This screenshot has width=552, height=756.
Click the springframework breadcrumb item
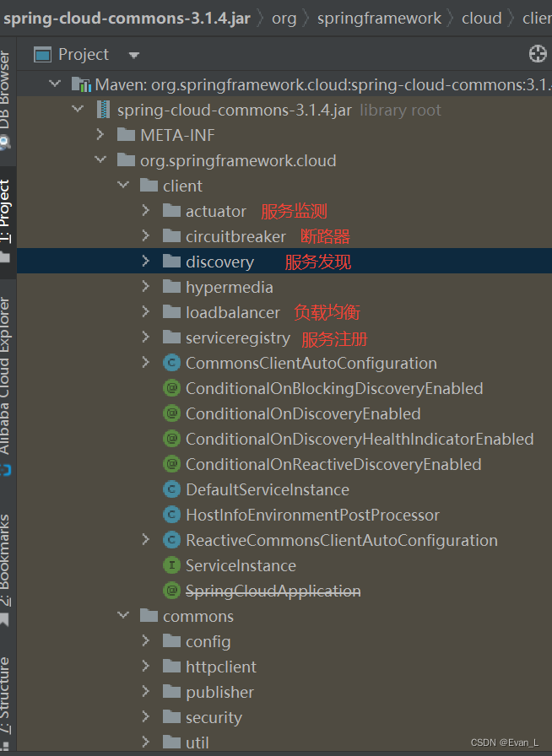378,17
